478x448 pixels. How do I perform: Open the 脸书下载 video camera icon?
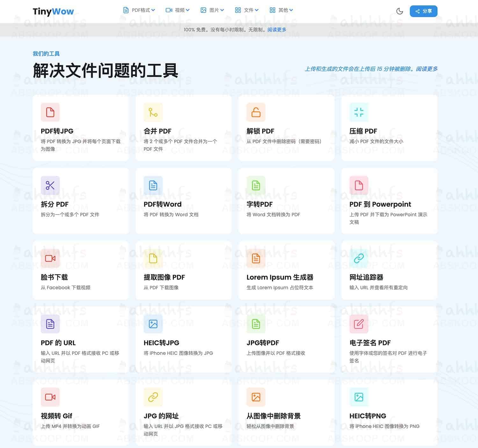50,258
